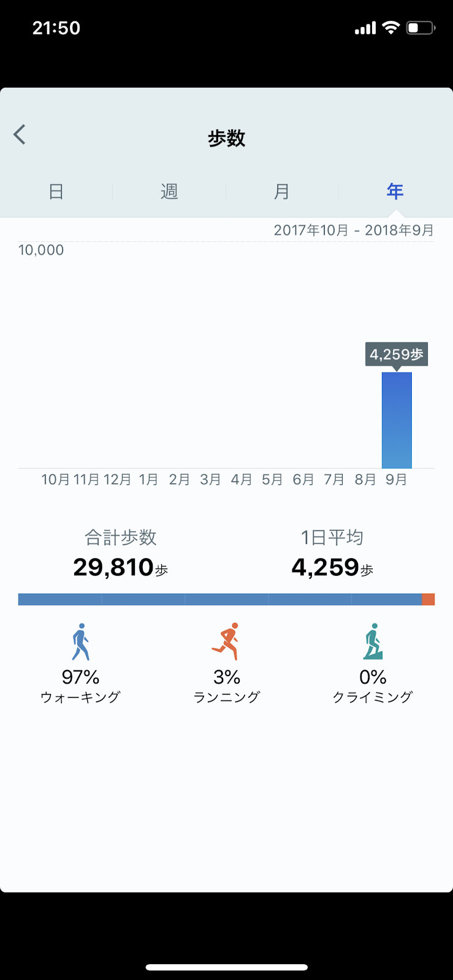Tap the 1日平均 daily average value
The width and height of the screenshot is (453, 980).
tap(325, 567)
